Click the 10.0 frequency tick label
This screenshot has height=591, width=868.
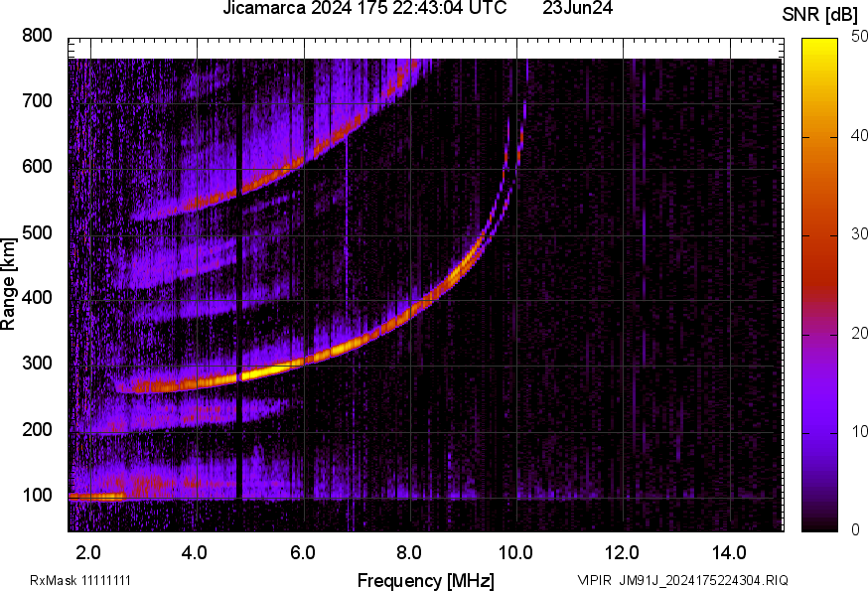pos(514,552)
